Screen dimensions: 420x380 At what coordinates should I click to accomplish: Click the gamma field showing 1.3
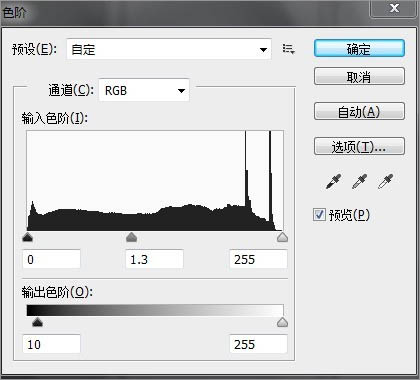click(154, 259)
